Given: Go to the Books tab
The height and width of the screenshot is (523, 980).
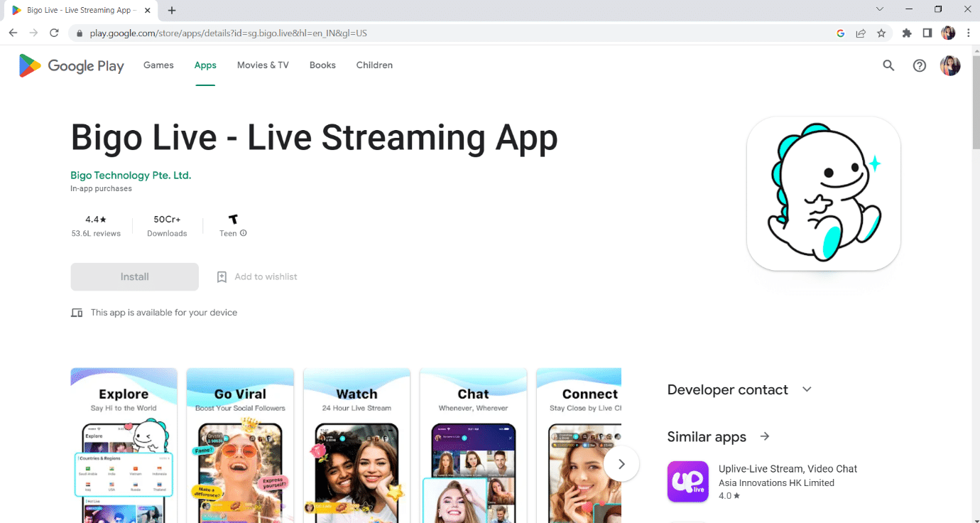Looking at the screenshot, I should pos(322,65).
